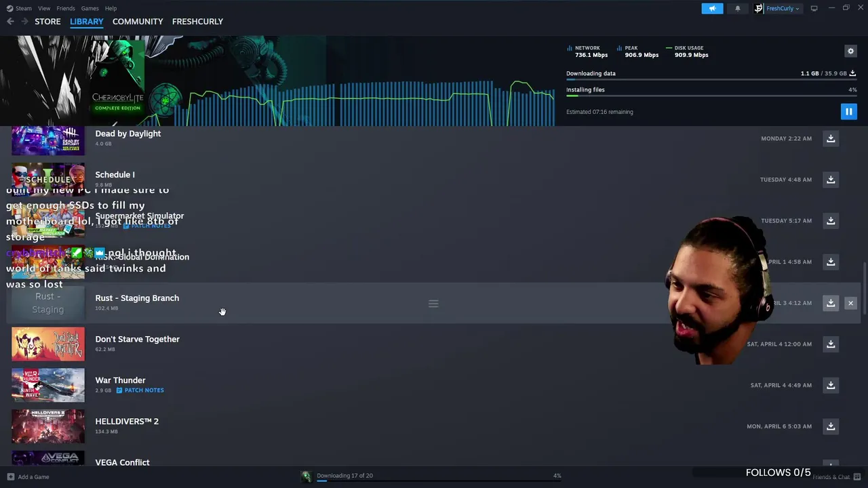
Task: Go back with the left arrow
Action: point(10,22)
